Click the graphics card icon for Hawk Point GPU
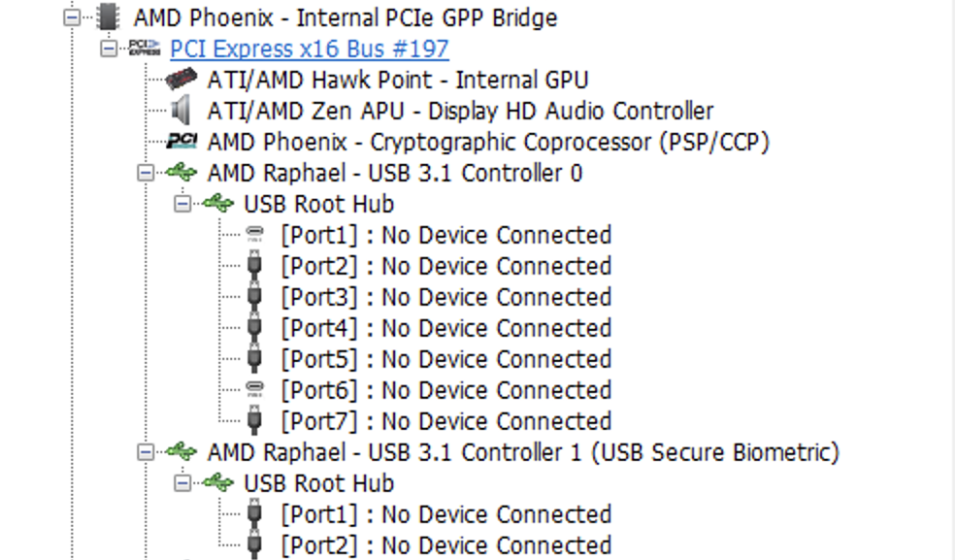 [181, 80]
